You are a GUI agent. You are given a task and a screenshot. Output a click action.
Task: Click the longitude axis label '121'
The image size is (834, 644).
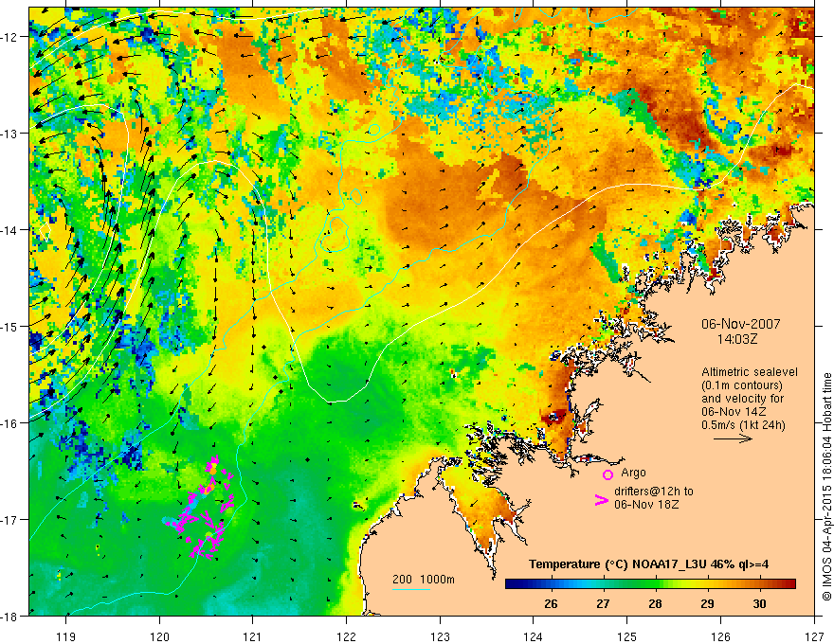[x=253, y=636]
